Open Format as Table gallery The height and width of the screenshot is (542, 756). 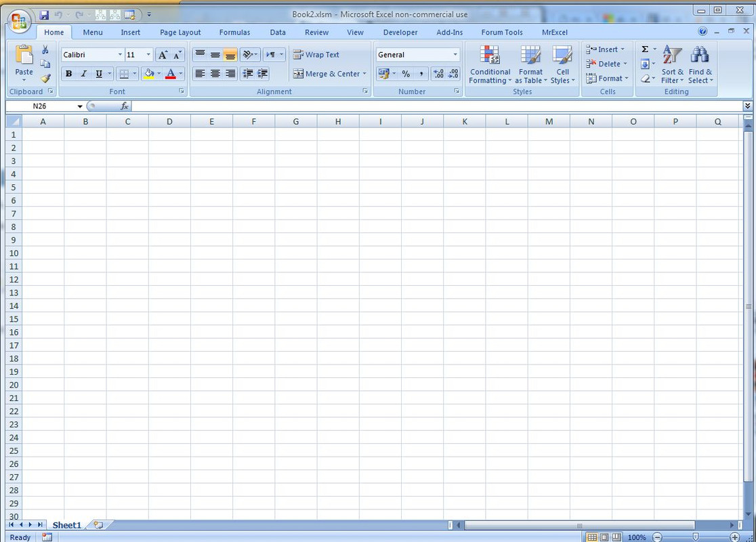pyautogui.click(x=531, y=64)
